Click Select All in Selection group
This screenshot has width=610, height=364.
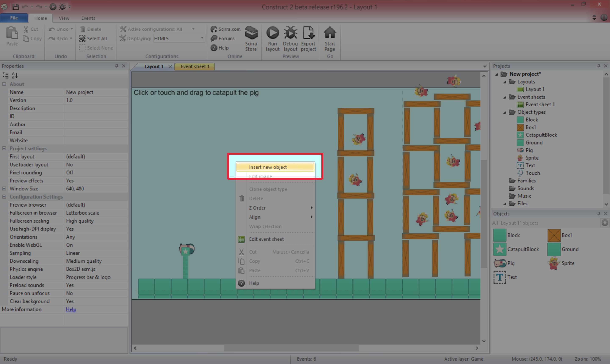pos(93,39)
